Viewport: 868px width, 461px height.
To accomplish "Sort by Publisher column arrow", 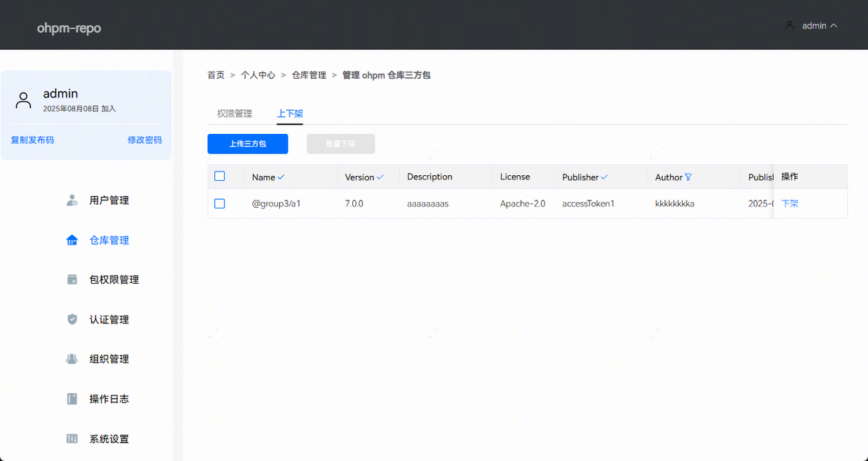I will point(604,177).
